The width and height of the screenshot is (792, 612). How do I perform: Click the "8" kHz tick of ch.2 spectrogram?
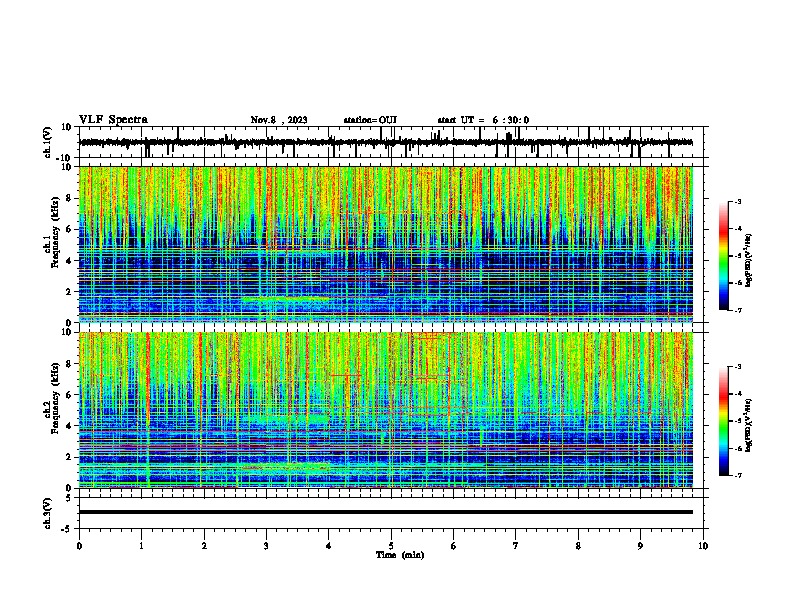tap(69, 364)
